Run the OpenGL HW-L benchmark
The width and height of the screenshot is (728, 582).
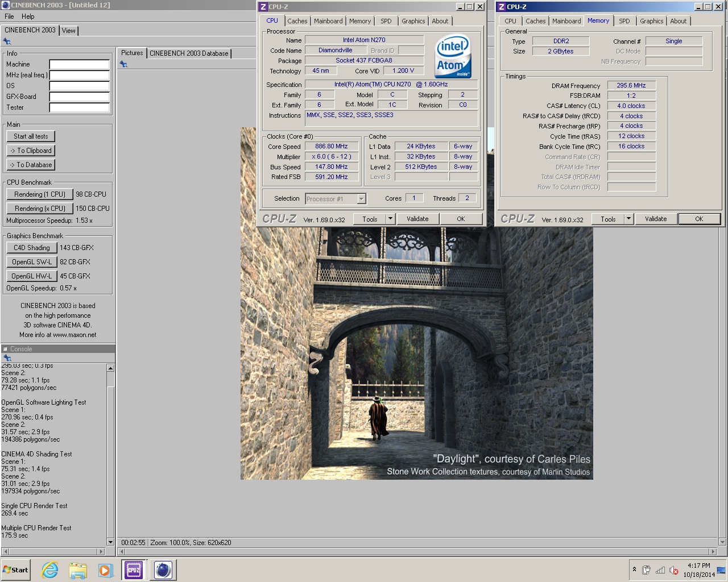[32, 276]
